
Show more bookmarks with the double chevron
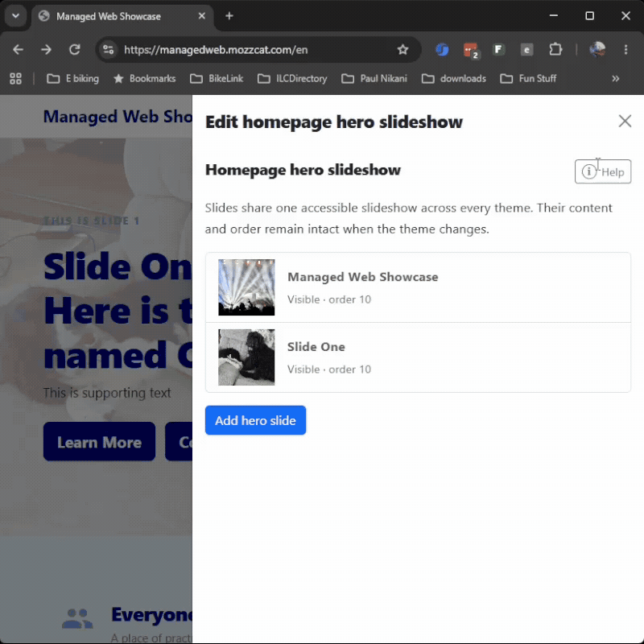pyautogui.click(x=615, y=78)
